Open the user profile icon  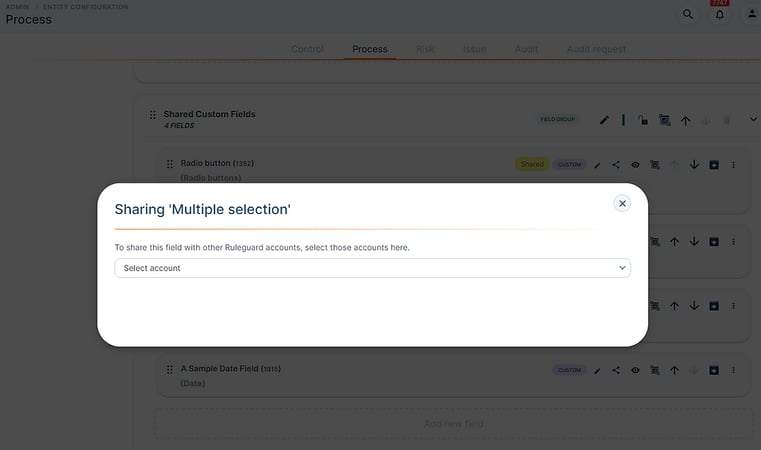[751, 14]
